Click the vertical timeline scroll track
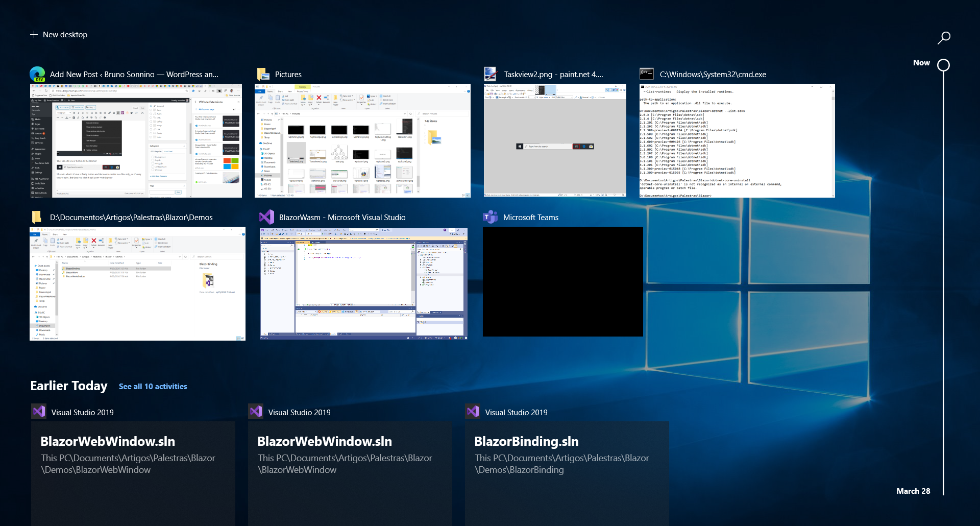This screenshot has width=980, height=526. [x=944, y=283]
